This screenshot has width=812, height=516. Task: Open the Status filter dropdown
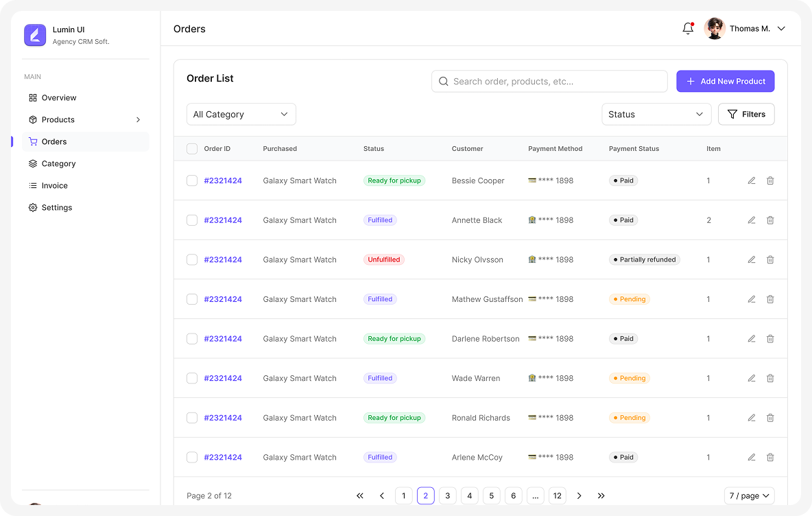click(x=656, y=115)
